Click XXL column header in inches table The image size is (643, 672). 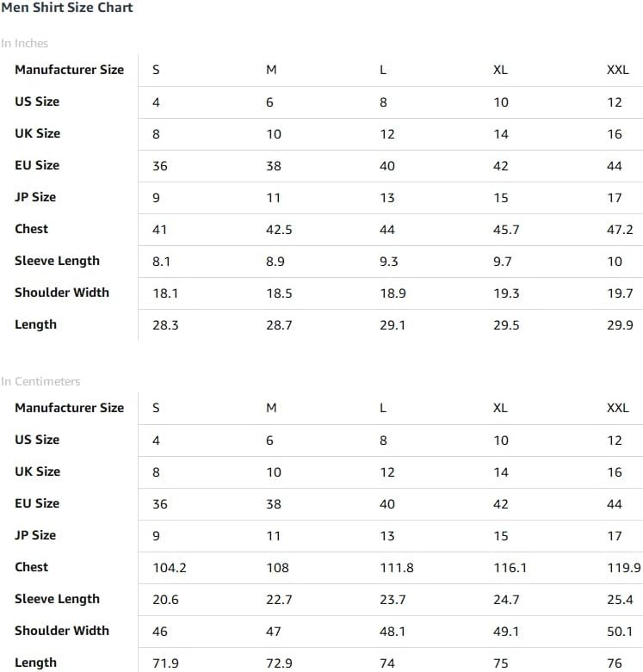(618, 70)
